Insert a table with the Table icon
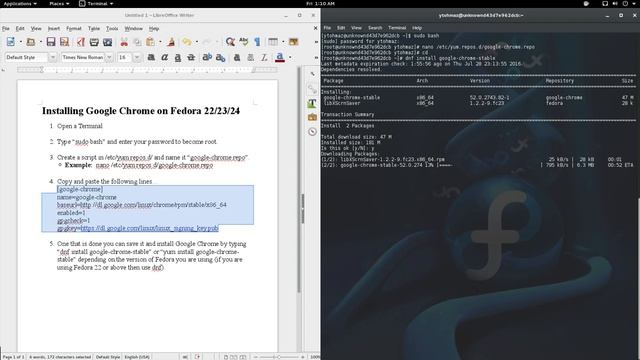Screen dimensions: 640x360 [273, 42]
